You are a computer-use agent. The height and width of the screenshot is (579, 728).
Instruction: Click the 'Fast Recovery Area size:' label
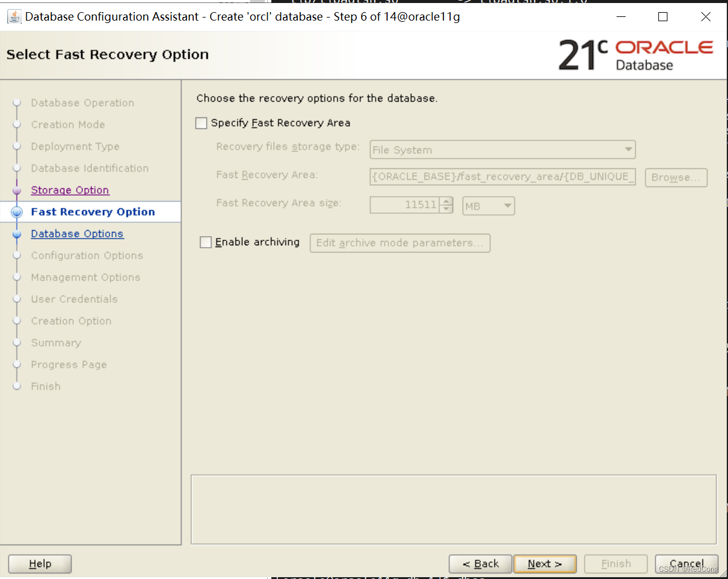279,203
